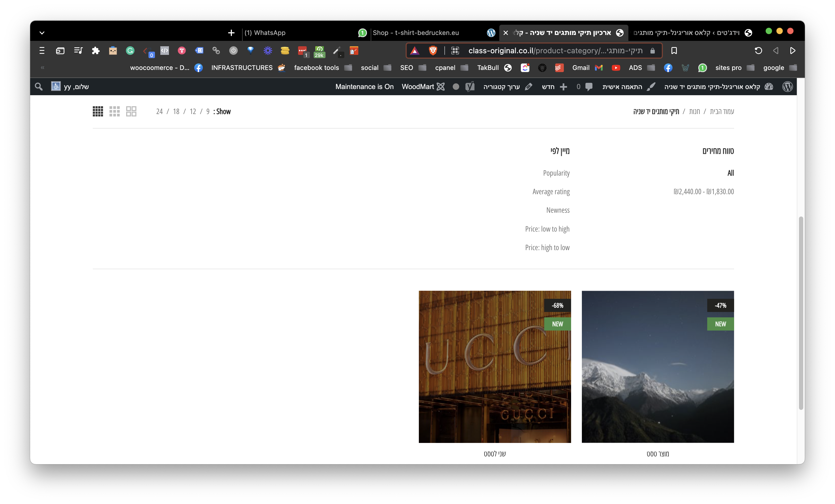
Task: Click the blue diamond extension icon
Action: pyautogui.click(x=251, y=51)
